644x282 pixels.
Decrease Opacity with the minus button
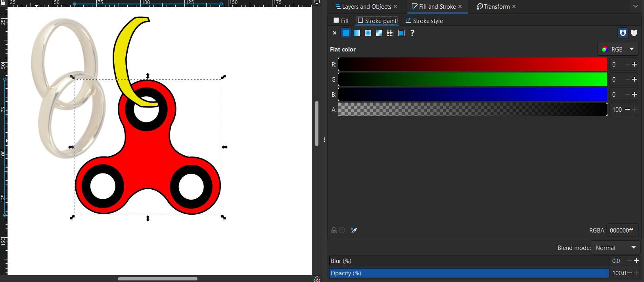(x=630, y=273)
